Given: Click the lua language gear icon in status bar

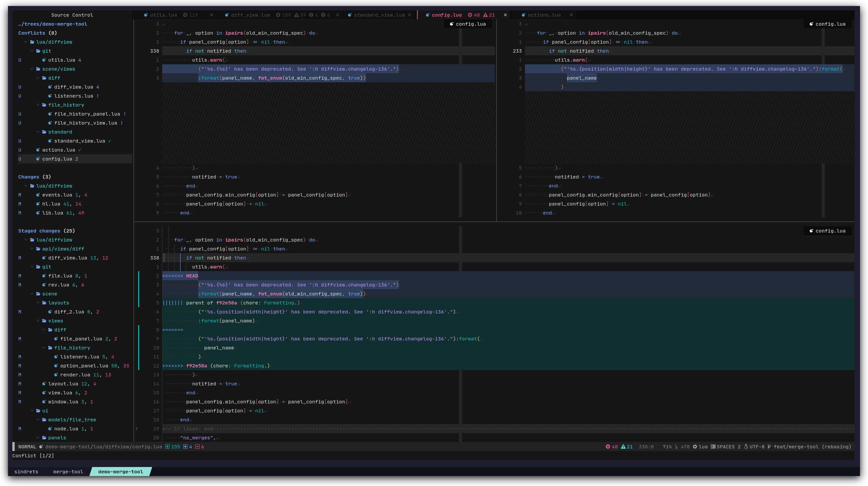Looking at the screenshot, I should 695,447.
